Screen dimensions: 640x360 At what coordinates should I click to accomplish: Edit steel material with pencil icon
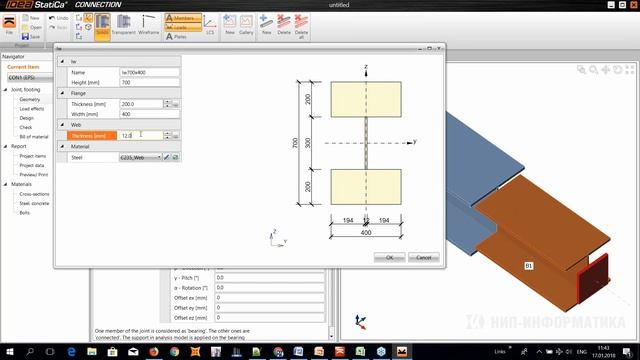167,157
